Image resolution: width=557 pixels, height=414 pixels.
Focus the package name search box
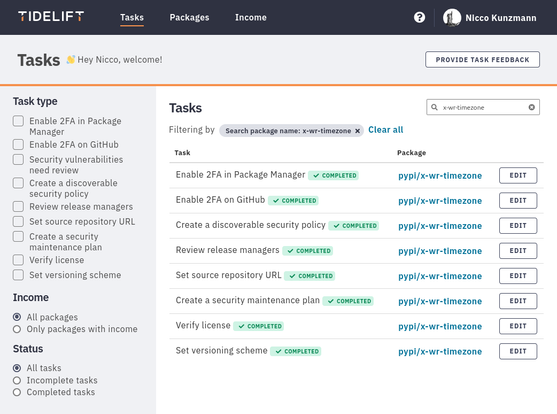pos(483,107)
